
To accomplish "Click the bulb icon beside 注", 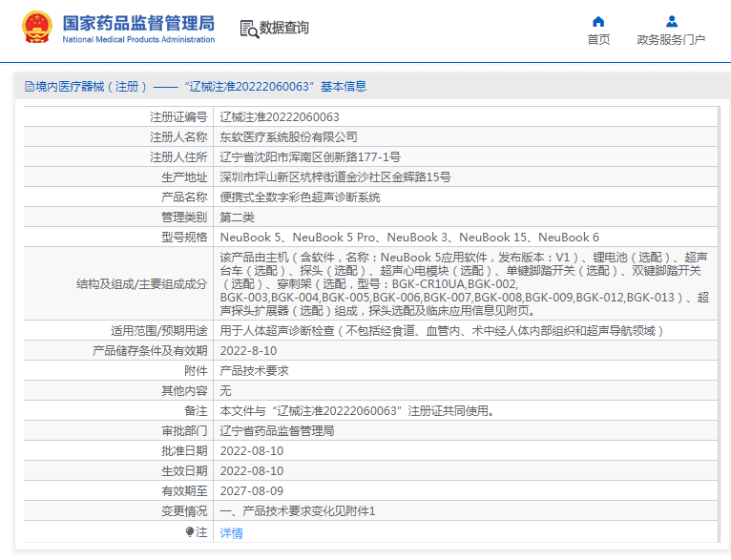I will pos(189,531).
